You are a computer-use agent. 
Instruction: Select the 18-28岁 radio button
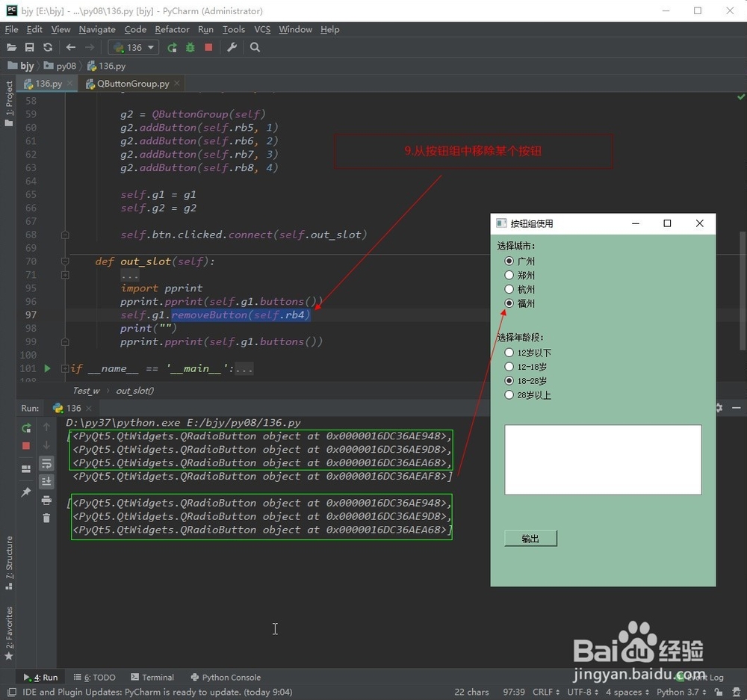click(509, 381)
